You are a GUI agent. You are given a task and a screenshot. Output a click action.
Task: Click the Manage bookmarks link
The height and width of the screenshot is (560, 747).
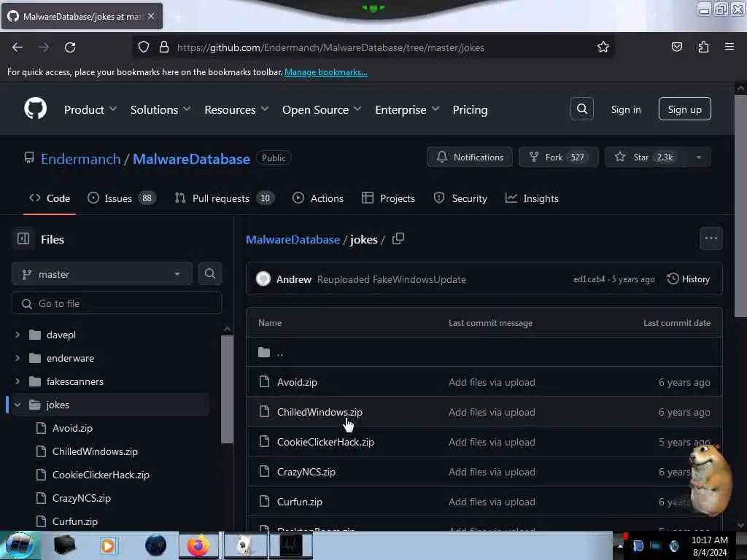coord(326,72)
